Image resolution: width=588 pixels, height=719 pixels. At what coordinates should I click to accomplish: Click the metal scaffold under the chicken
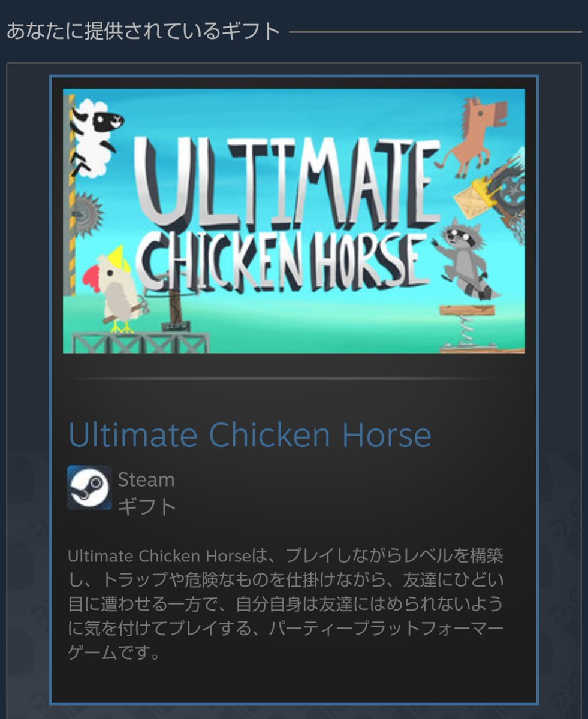(140, 342)
